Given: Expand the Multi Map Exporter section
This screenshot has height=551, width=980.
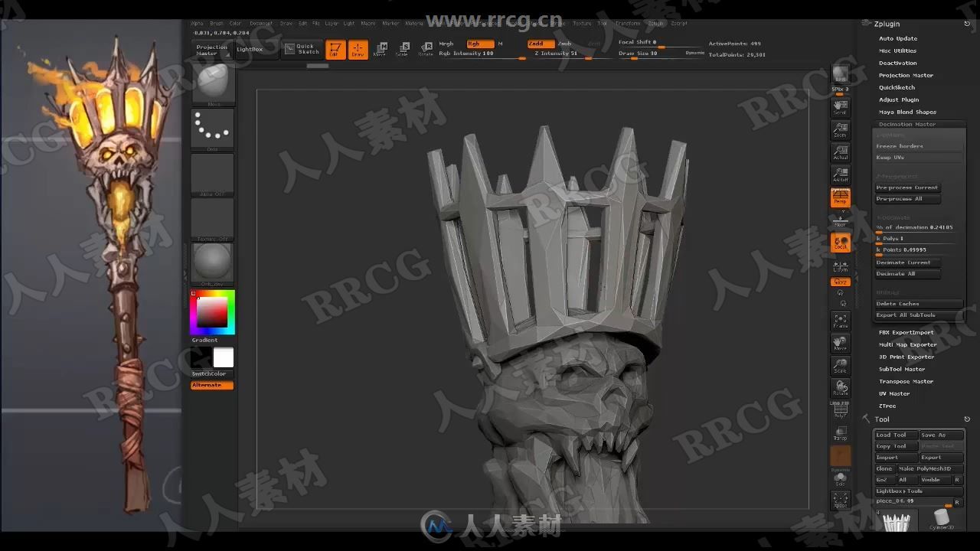Looking at the screenshot, I should (x=908, y=344).
